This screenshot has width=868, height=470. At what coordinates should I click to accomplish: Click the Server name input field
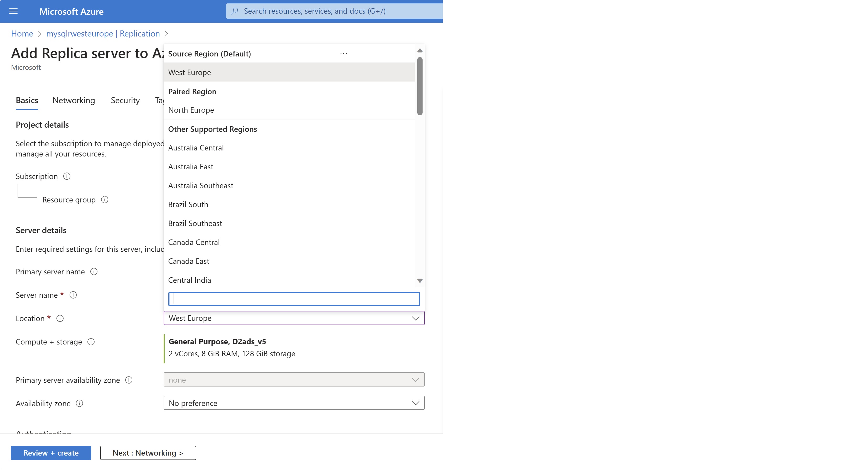tap(293, 298)
